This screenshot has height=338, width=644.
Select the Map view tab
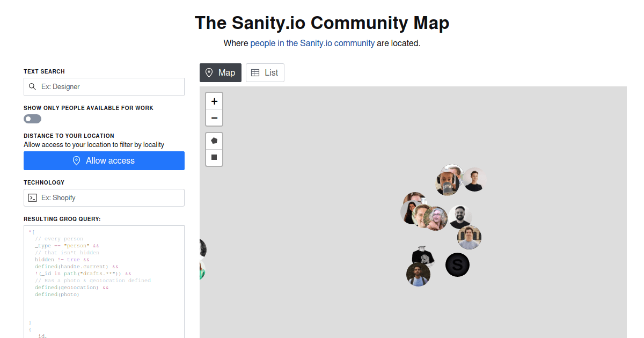point(220,72)
